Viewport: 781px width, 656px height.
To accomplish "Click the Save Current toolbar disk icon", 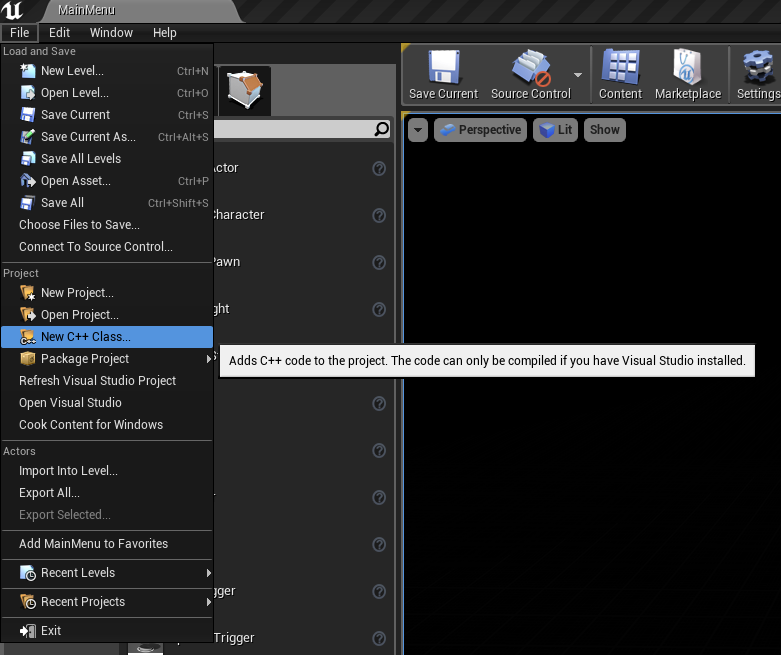I will (443, 67).
